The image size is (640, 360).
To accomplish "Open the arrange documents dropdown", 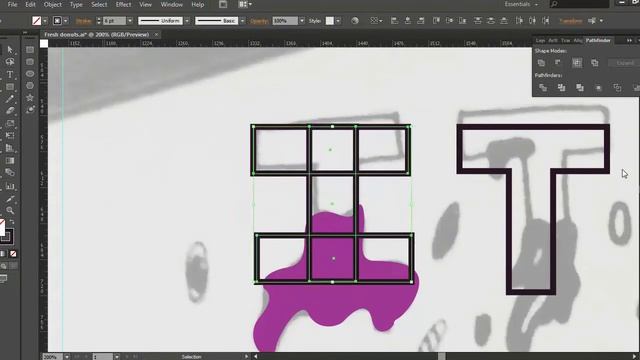I will 245,4.
